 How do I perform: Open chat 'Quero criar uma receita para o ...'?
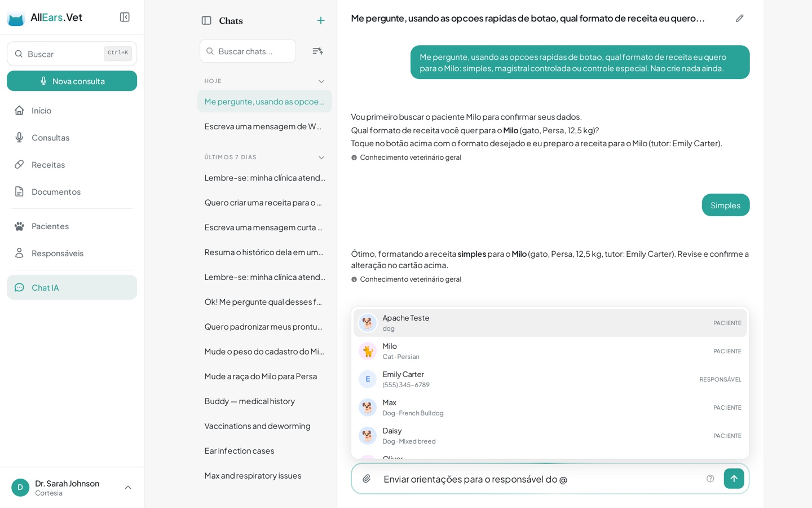coord(264,202)
